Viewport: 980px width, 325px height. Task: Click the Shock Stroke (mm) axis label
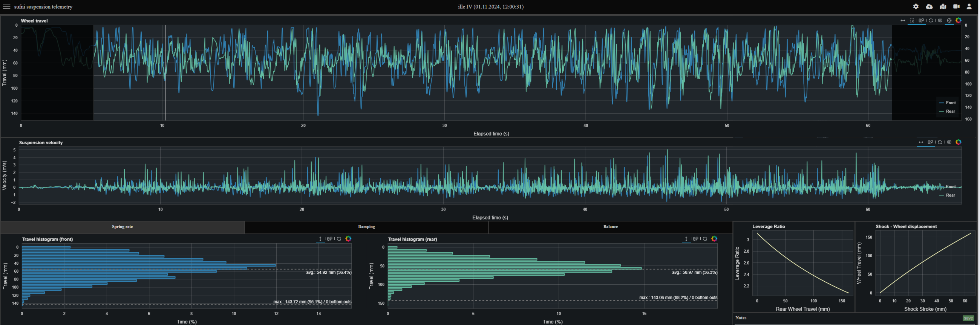tap(925, 309)
